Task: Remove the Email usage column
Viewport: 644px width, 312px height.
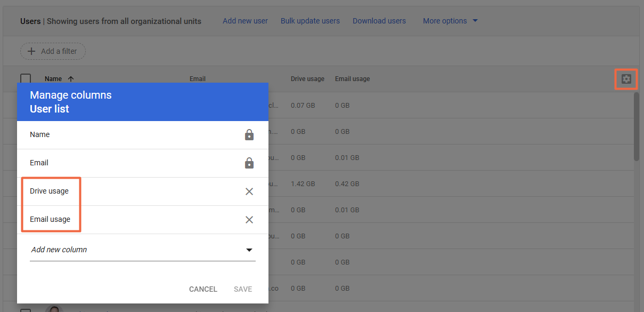Action: (249, 220)
